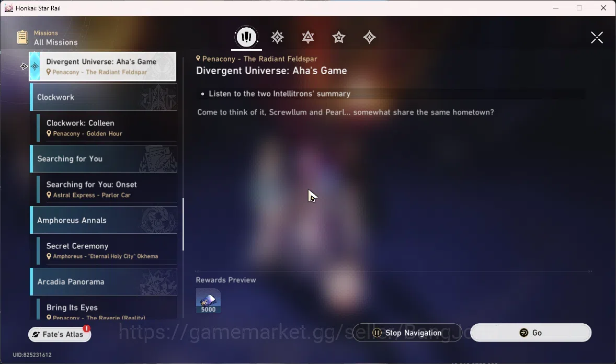Collapse the Amphoreus Annals group

(x=104, y=220)
